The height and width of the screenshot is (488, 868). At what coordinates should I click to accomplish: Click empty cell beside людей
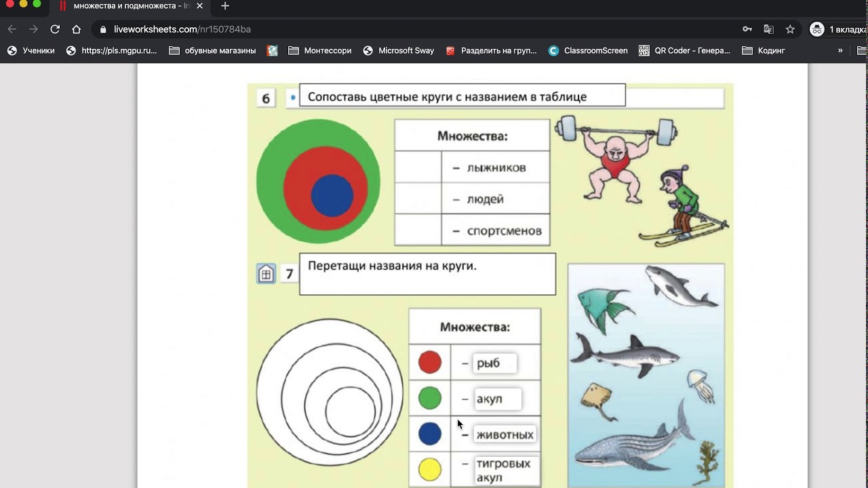pyautogui.click(x=418, y=199)
